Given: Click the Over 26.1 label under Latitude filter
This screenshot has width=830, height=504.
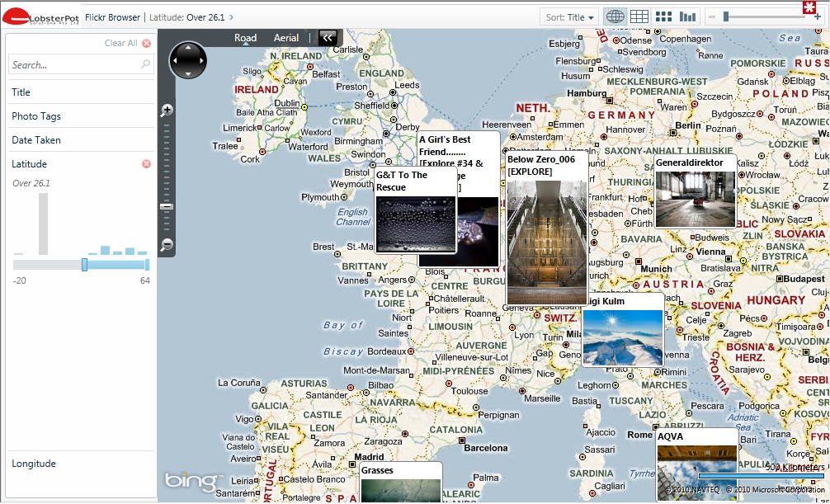Looking at the screenshot, I should 31,183.
